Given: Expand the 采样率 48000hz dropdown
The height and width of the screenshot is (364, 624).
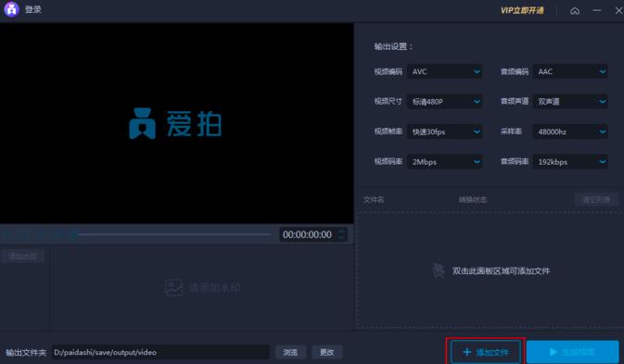Looking at the screenshot, I should tap(570, 132).
